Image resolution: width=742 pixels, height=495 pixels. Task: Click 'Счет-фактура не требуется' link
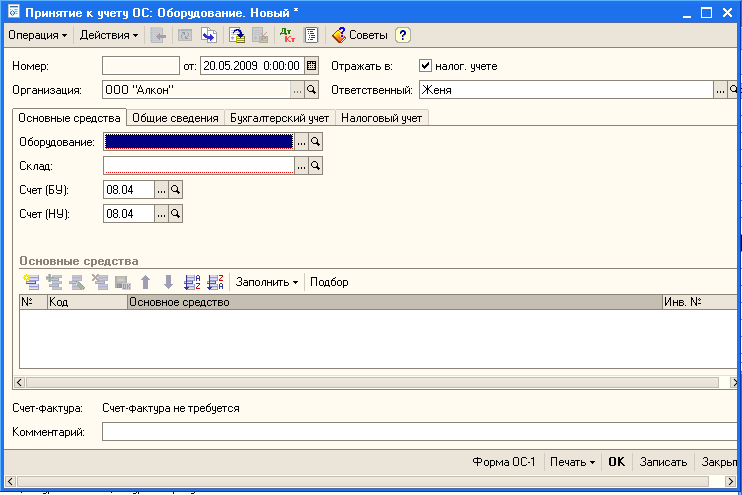point(171,408)
